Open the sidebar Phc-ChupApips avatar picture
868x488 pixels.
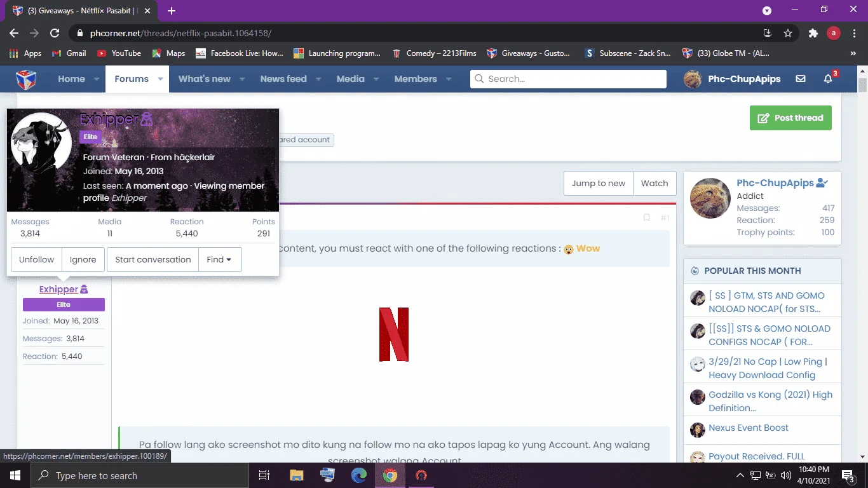tap(710, 198)
